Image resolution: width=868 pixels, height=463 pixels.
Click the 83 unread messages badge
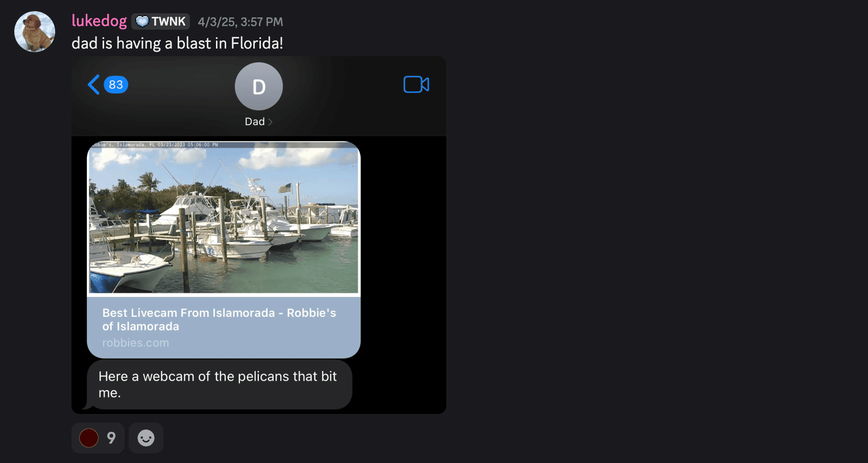116,84
